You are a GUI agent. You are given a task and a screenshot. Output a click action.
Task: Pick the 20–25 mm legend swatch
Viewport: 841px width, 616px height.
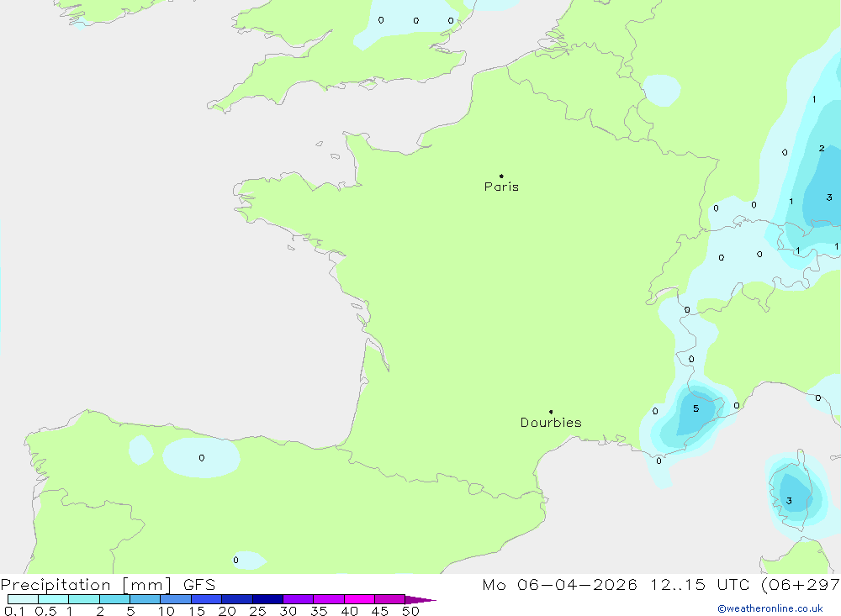pyautogui.click(x=236, y=599)
